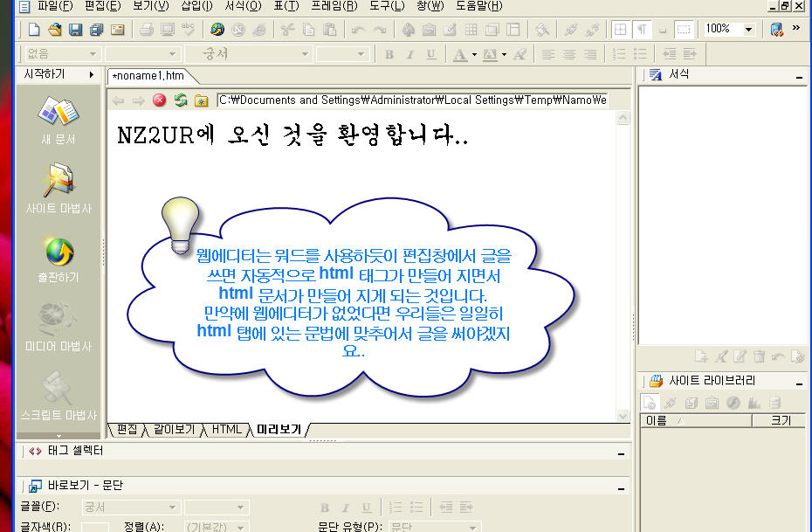This screenshot has height=532, width=812.
Task: Click the red Stop button in preview bar
Action: 160,100
